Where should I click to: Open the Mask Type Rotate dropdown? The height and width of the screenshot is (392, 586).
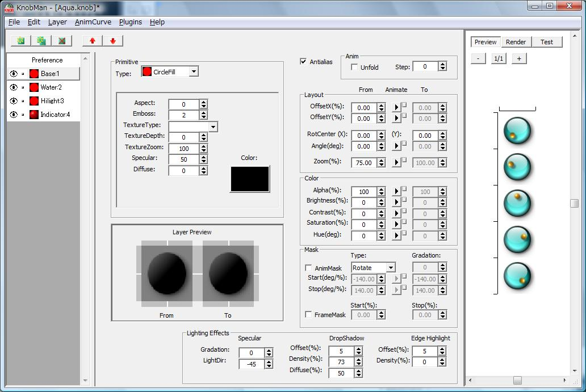pos(391,268)
